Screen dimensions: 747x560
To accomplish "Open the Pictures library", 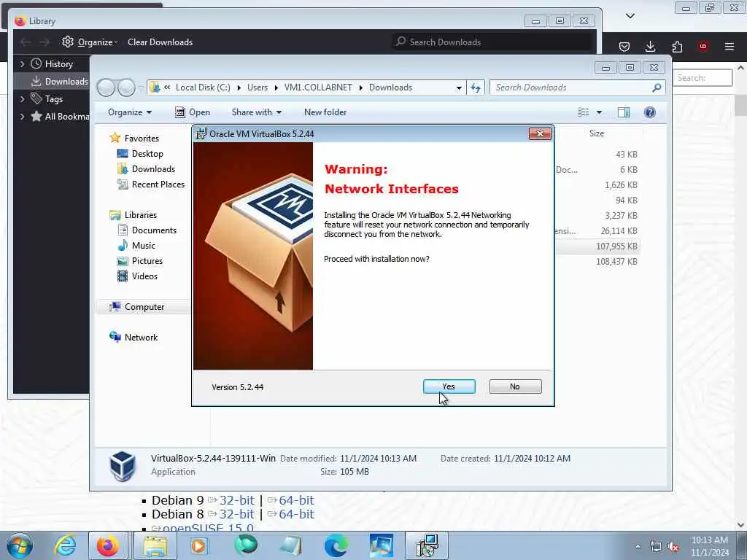I will point(147,261).
